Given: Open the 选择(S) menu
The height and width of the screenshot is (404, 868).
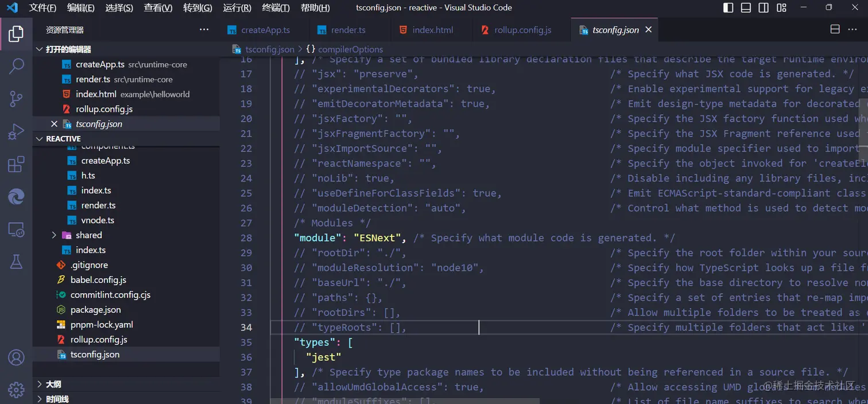Looking at the screenshot, I should 119,7.
